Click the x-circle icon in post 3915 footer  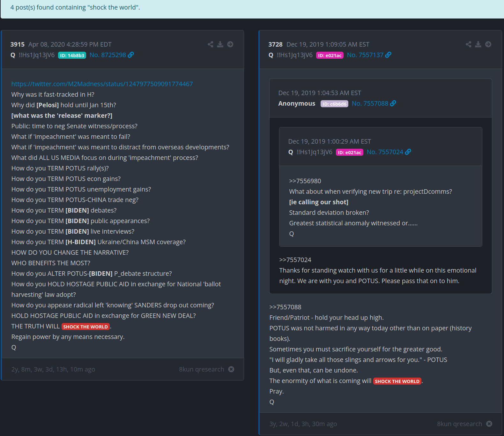pyautogui.click(x=232, y=369)
